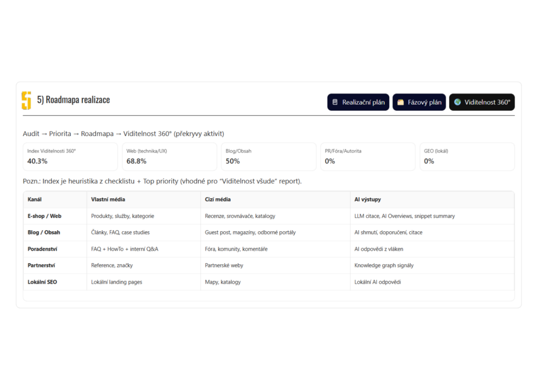Click the Blog/Obsah 50% card
This screenshot has width=538, height=392.
click(268, 157)
